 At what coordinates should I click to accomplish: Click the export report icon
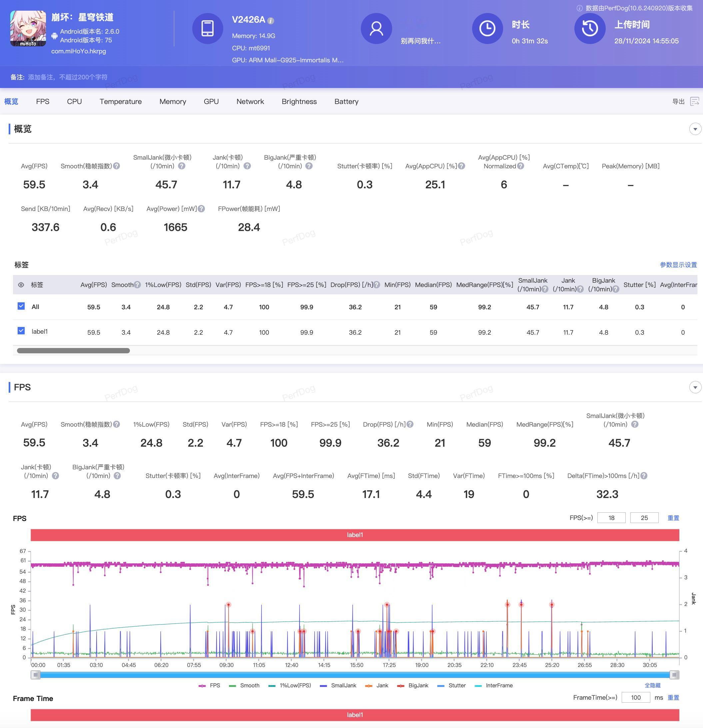click(695, 101)
